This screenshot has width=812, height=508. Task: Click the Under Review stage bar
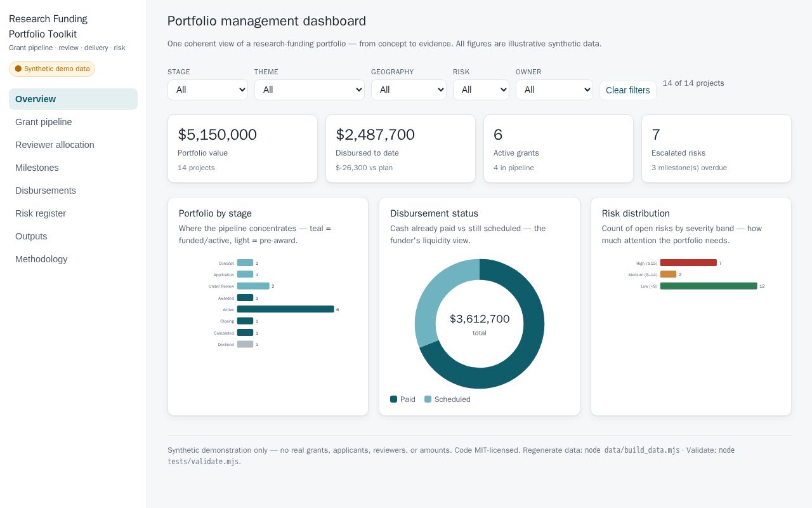[x=253, y=286]
